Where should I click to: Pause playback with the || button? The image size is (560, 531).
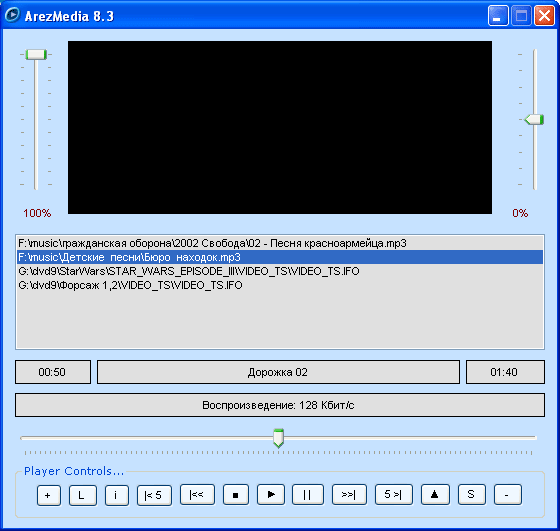(x=308, y=495)
